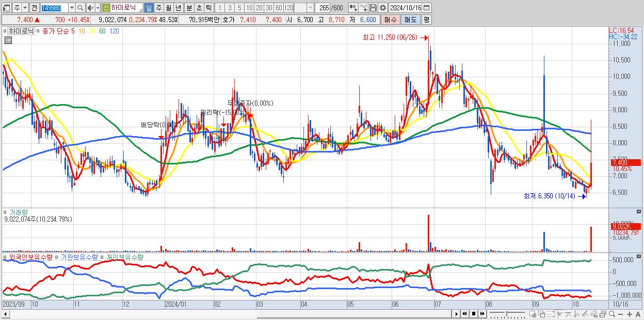
Task: Open the stock code 149980 dropdown arrow
Action: [72, 8]
